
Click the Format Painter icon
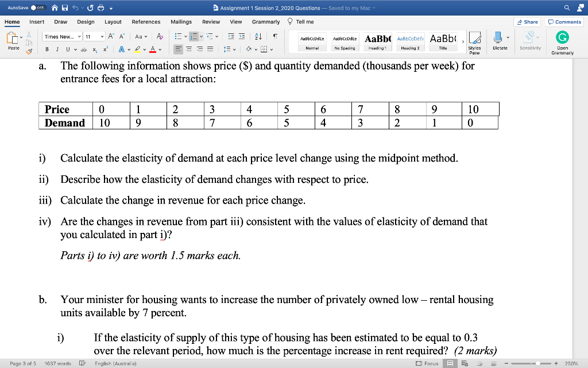pyautogui.click(x=29, y=50)
